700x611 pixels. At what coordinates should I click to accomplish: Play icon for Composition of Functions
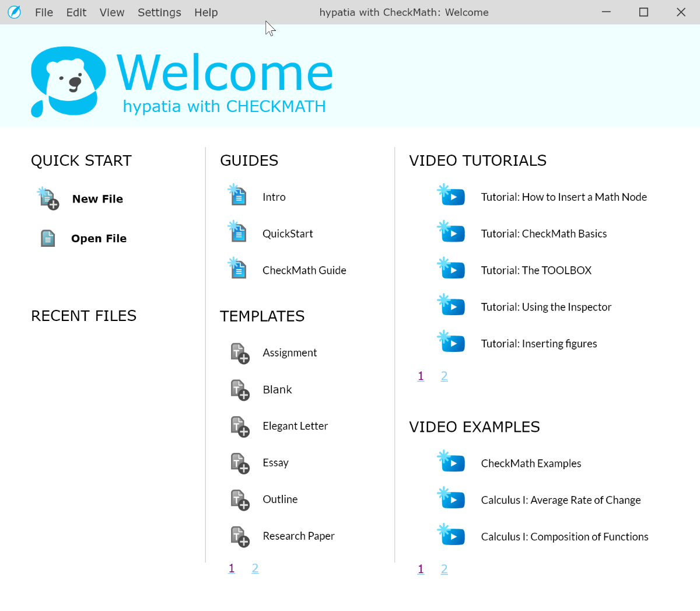[x=452, y=536]
